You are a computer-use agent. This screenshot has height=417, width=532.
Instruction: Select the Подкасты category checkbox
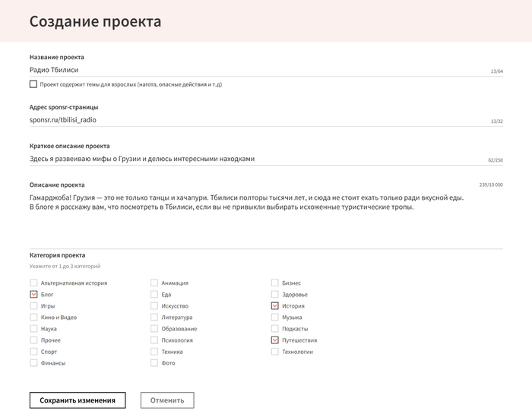pyautogui.click(x=275, y=329)
